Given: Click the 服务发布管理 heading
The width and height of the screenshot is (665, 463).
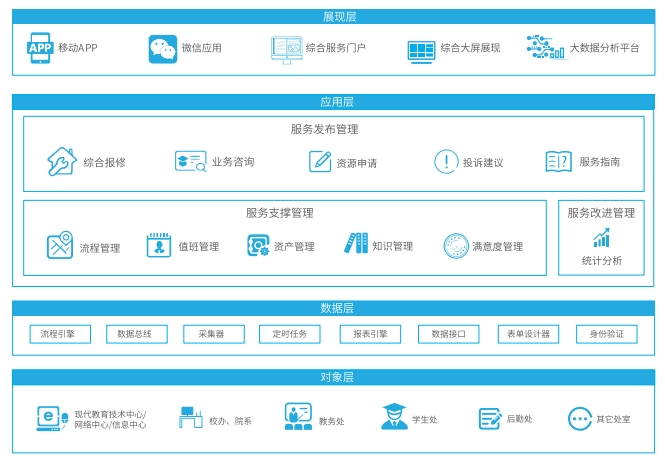Looking at the screenshot, I should point(324,129).
